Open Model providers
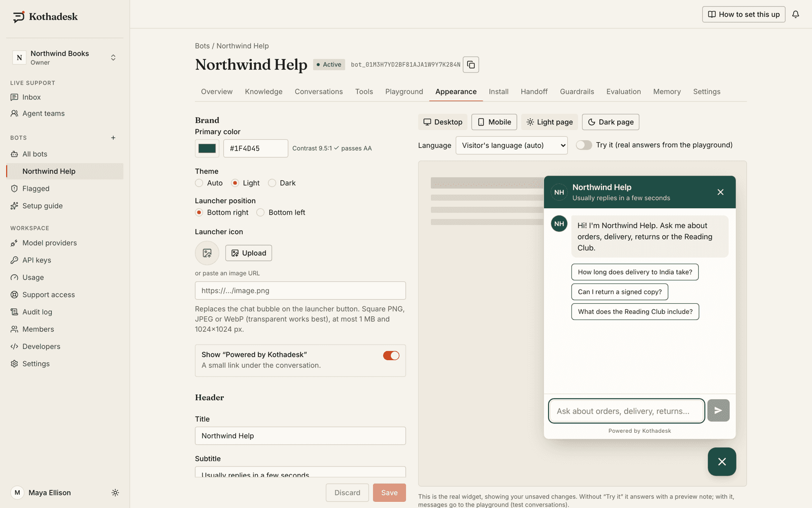The width and height of the screenshot is (812, 508). coord(64,243)
